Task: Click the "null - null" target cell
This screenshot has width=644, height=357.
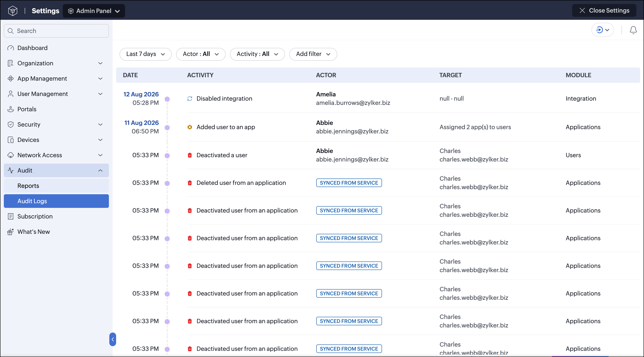Action: [x=452, y=99]
